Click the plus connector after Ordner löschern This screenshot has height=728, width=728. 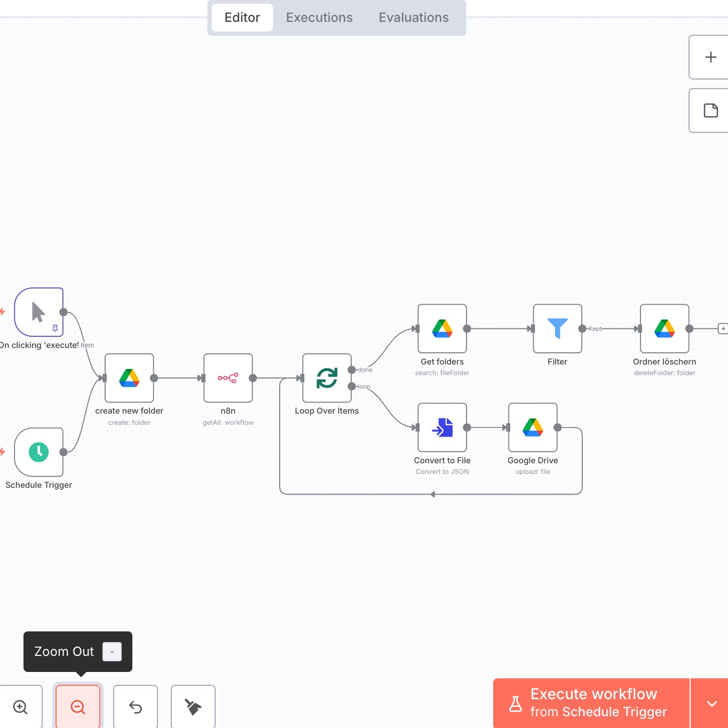point(723,329)
